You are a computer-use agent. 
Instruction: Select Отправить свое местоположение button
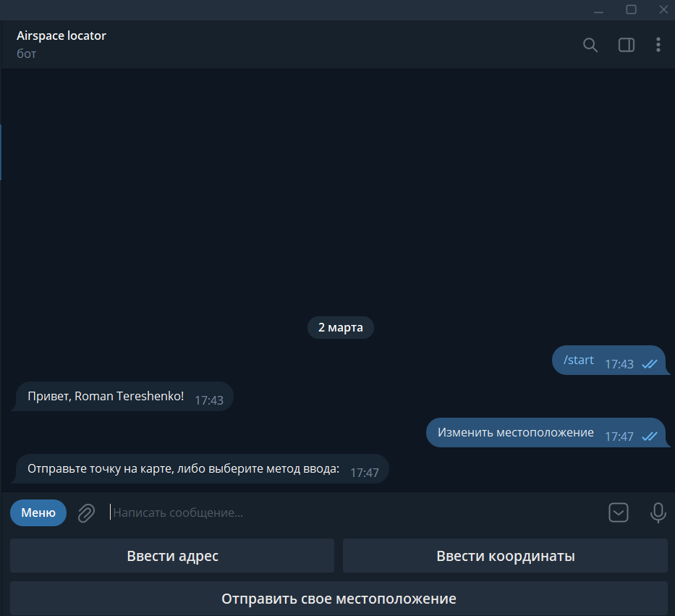coord(339,599)
